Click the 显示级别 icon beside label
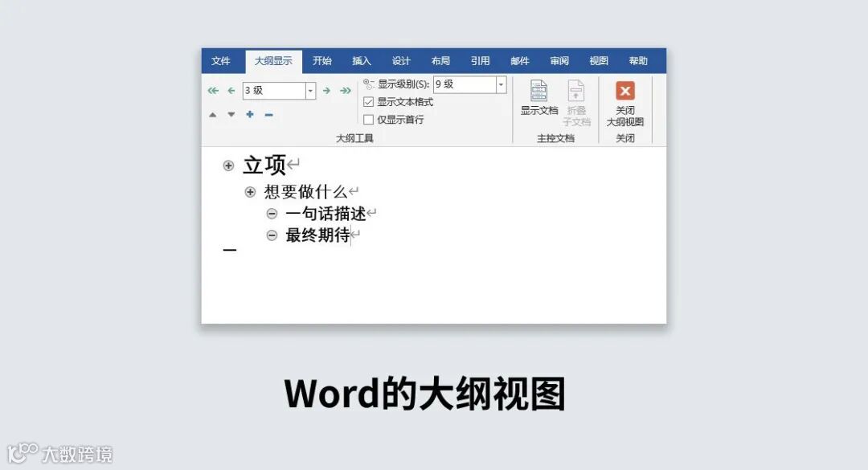The width and height of the screenshot is (868, 470). [x=369, y=84]
